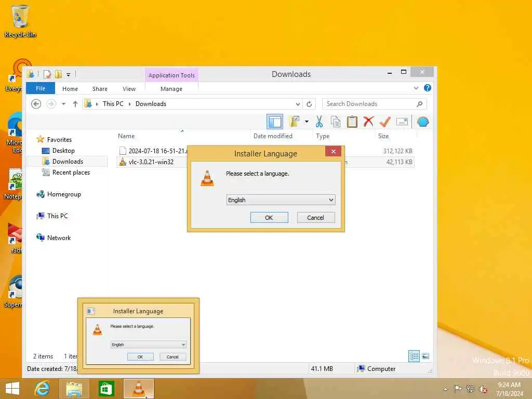This screenshot has width=532, height=399.
Task: Switch to Details view icon
Action: pyautogui.click(x=414, y=356)
